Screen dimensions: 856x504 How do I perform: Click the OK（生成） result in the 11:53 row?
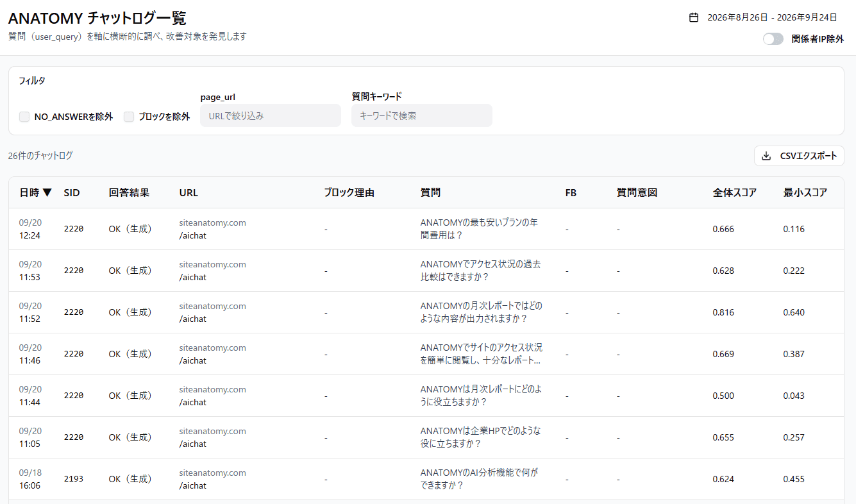pyautogui.click(x=131, y=271)
